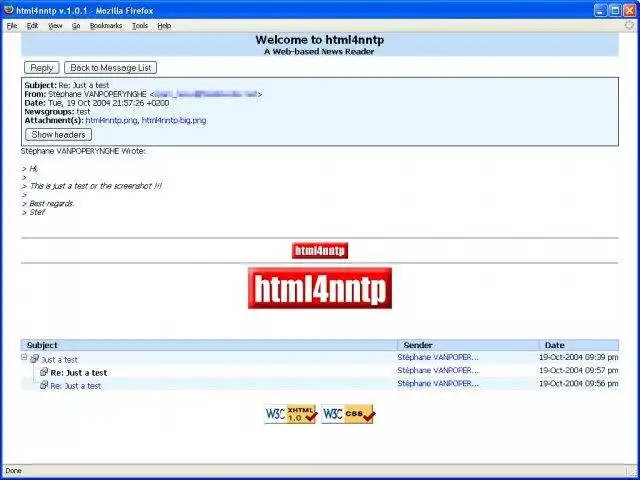Open the View menu
Image resolution: width=640 pixels, height=480 pixels.
[55, 26]
